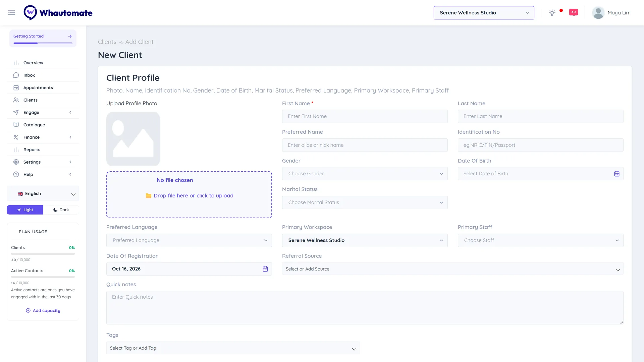Open the Select Tag or Add Tag dropdown
This screenshot has height=362, width=644.
tap(233, 348)
